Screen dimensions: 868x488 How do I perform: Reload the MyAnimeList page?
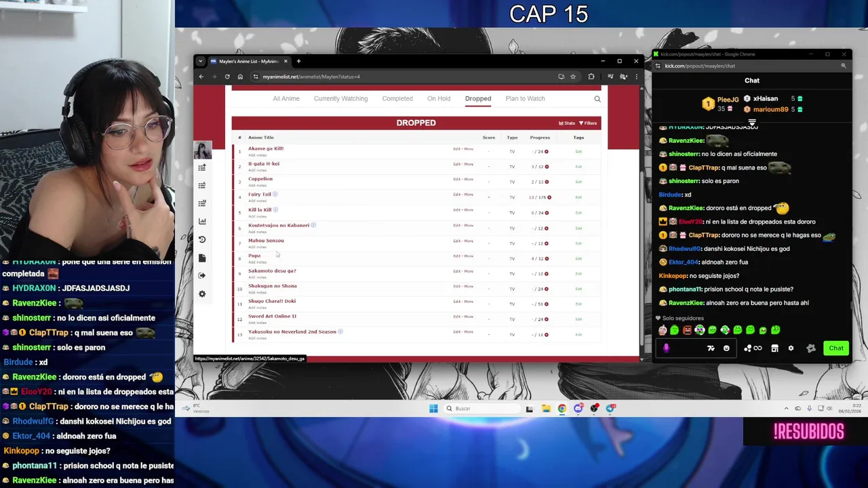tap(227, 77)
